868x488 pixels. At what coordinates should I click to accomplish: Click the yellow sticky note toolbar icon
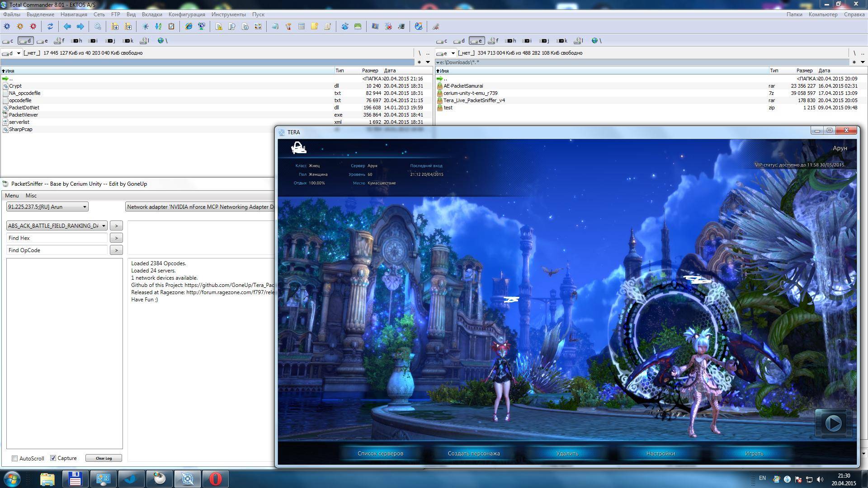click(x=315, y=27)
